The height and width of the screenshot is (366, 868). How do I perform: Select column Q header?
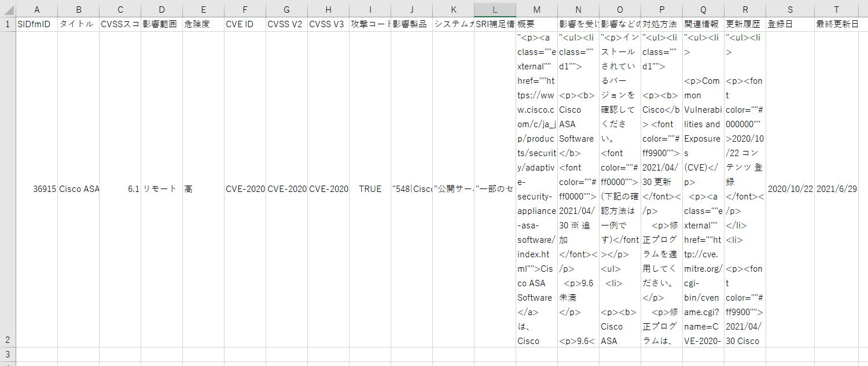(704, 9)
